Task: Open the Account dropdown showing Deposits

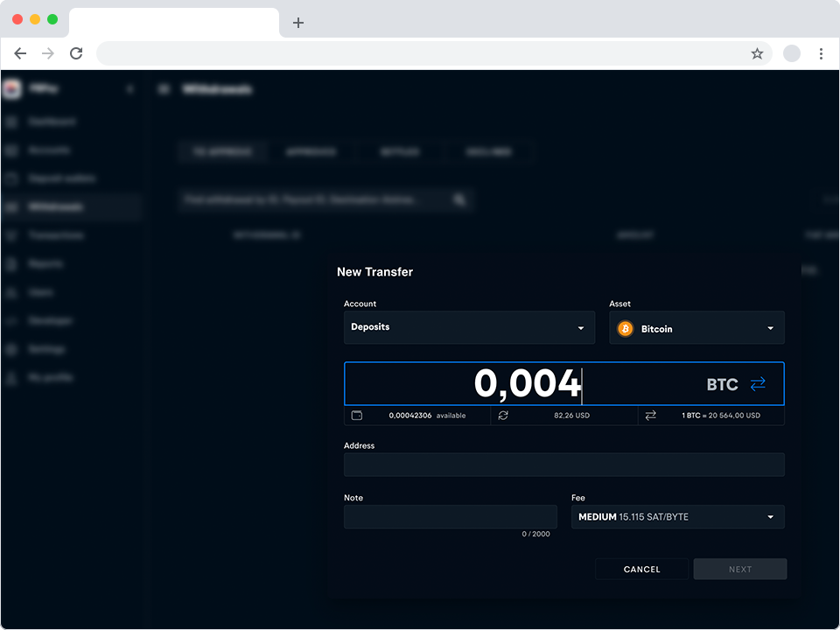Action: [469, 327]
